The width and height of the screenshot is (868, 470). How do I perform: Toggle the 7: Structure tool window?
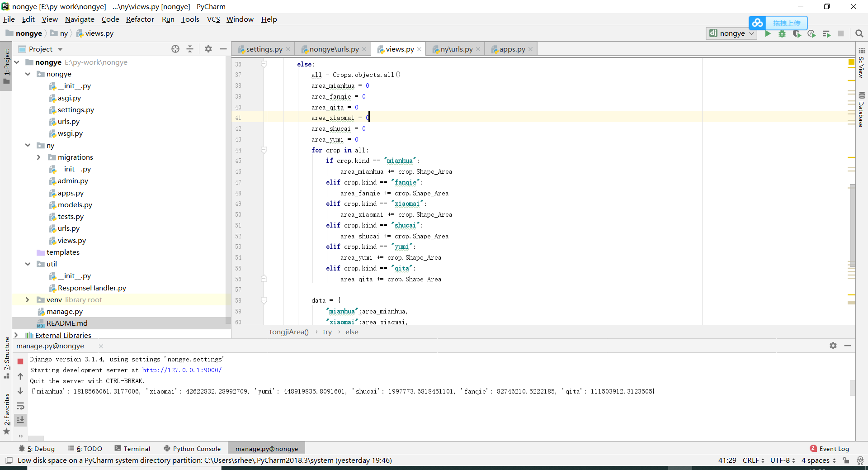pos(6,358)
